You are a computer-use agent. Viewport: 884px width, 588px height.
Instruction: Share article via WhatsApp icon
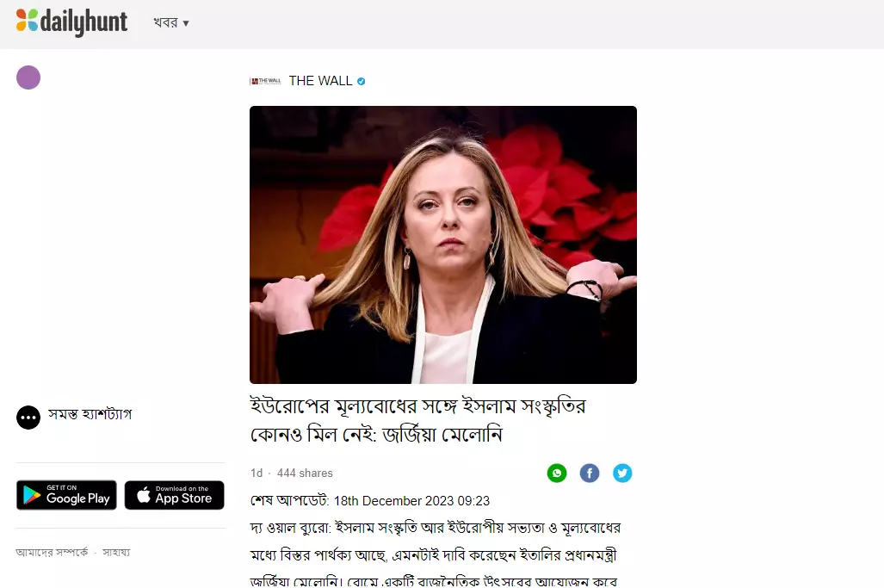pyautogui.click(x=557, y=473)
